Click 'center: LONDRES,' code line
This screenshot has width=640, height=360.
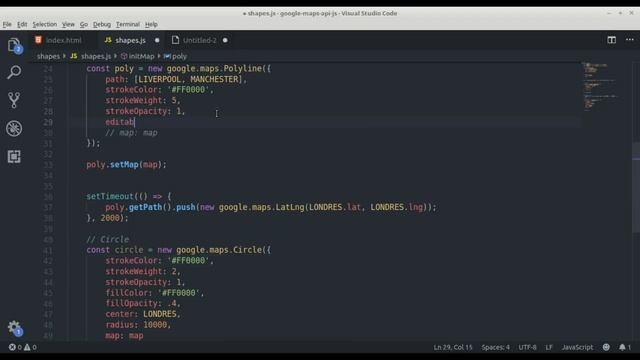click(x=143, y=314)
